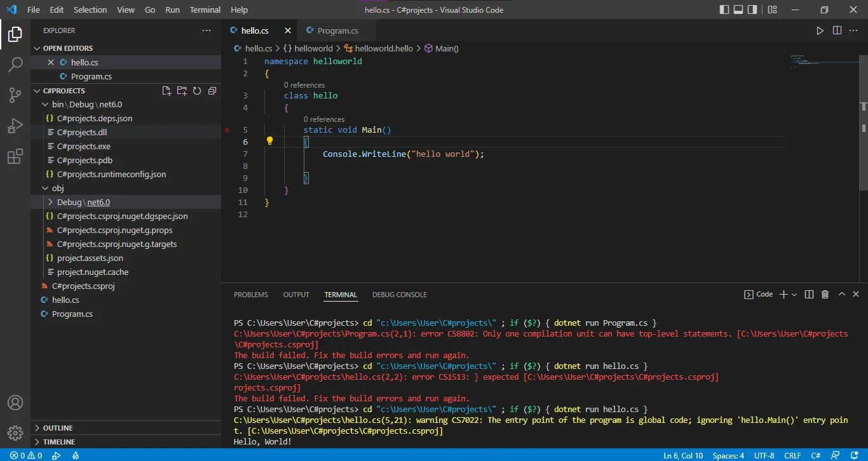
Task: Click the CRLF line ending status button
Action: click(x=792, y=455)
